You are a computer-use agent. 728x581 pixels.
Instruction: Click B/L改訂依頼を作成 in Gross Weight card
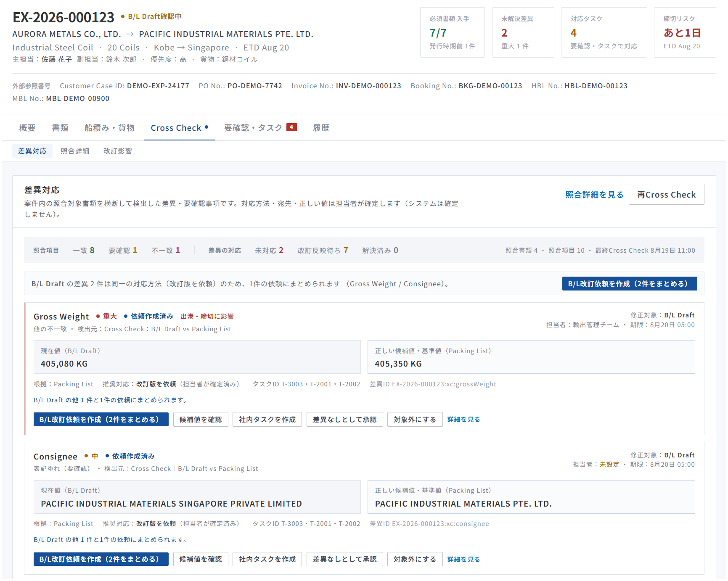pos(101,420)
